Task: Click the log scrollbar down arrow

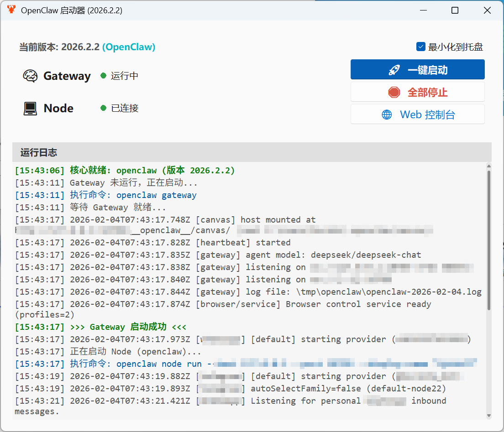Action: pyautogui.click(x=488, y=416)
